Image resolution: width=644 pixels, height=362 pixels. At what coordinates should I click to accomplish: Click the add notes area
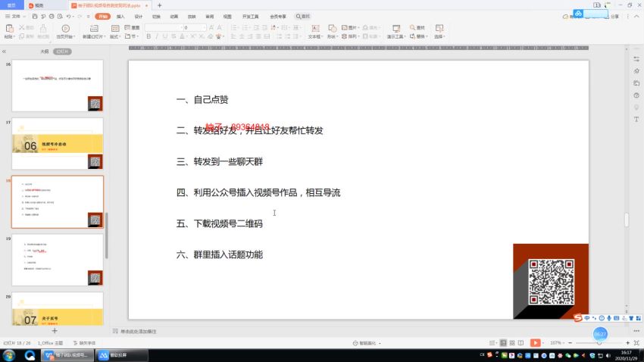click(x=139, y=331)
